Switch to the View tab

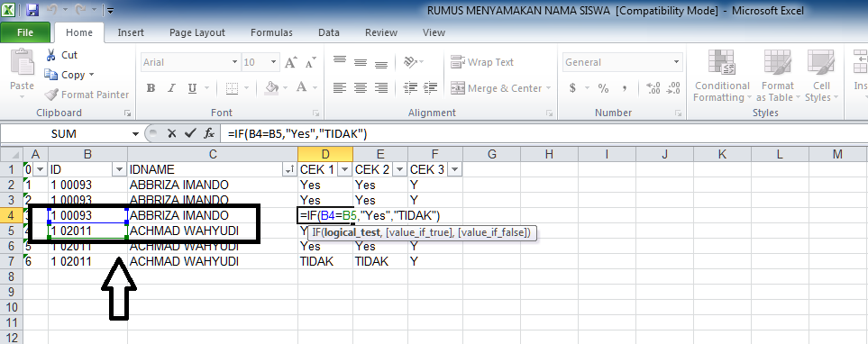click(x=434, y=32)
